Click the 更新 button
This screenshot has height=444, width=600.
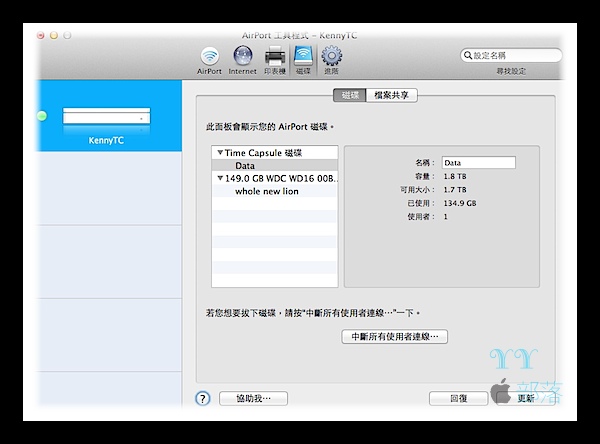pos(526,398)
